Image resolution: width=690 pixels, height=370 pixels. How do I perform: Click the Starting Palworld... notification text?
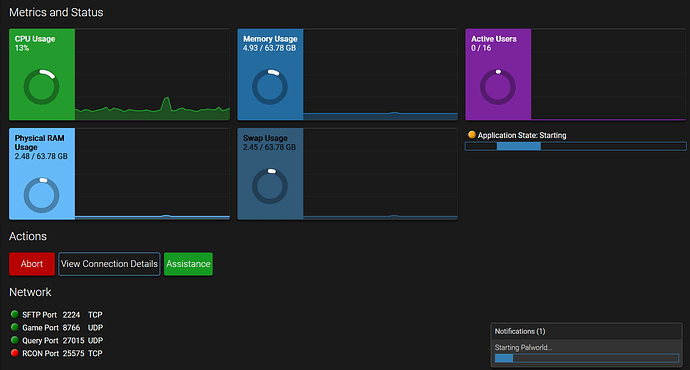point(523,347)
